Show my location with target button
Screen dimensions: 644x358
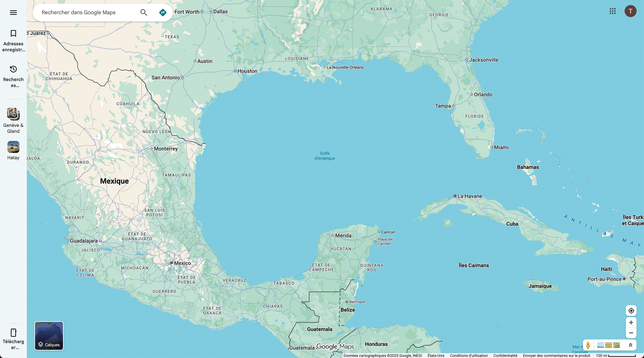[631, 311]
